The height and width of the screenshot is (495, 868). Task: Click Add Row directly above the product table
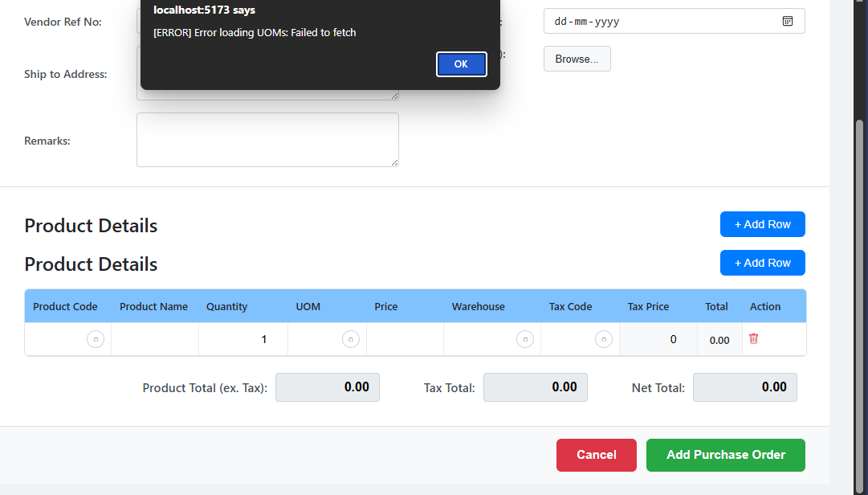pos(762,263)
